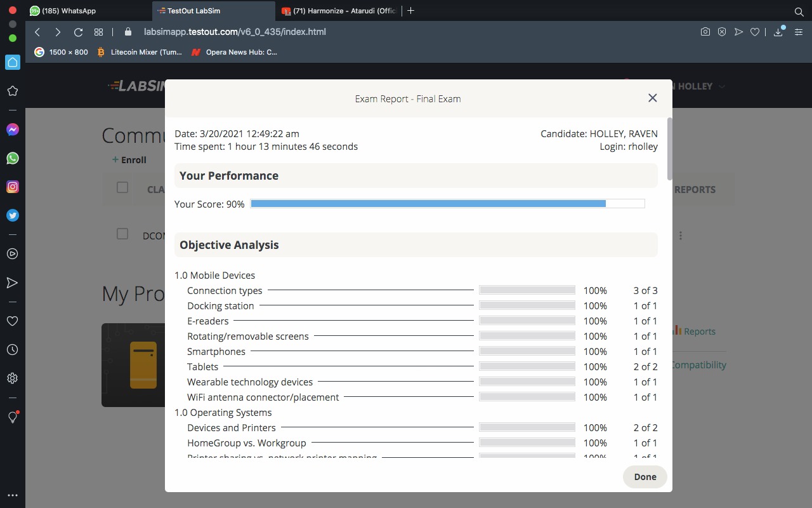Image resolution: width=812 pixels, height=508 pixels.
Task: Open Opera sidebar settings gear
Action: click(12, 378)
